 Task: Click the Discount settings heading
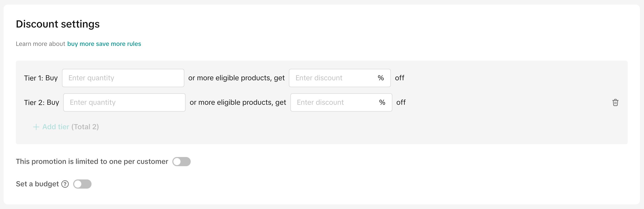click(58, 24)
